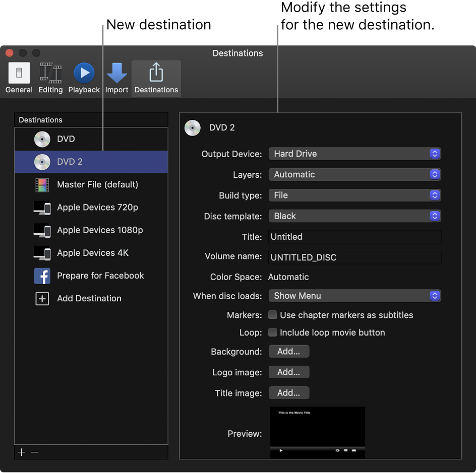Enable Use chapter markers as subtitles

click(273, 315)
